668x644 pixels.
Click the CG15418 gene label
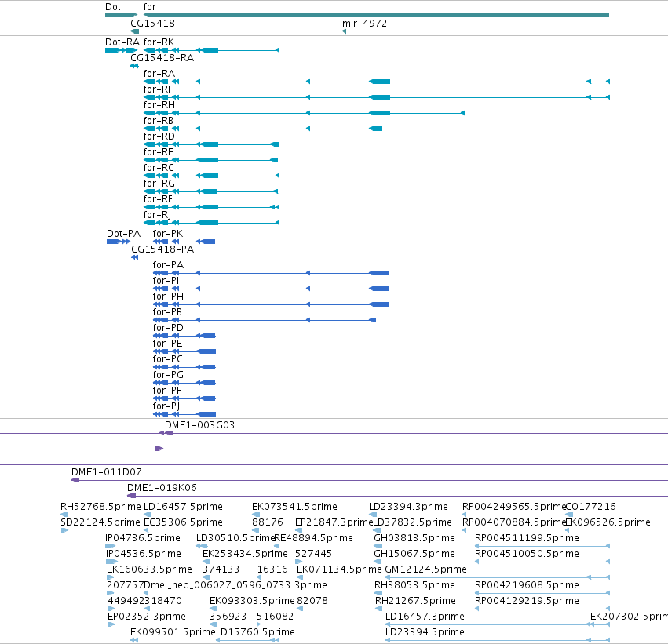point(152,23)
